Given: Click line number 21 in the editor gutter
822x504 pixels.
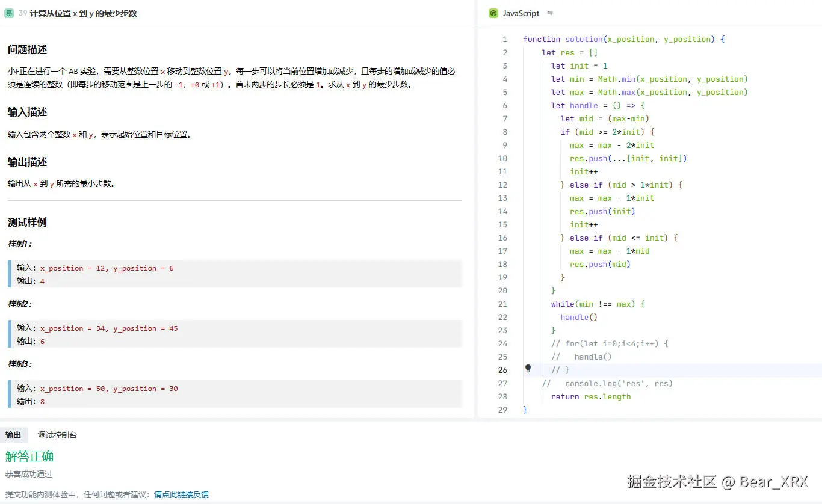Looking at the screenshot, I should (502, 304).
